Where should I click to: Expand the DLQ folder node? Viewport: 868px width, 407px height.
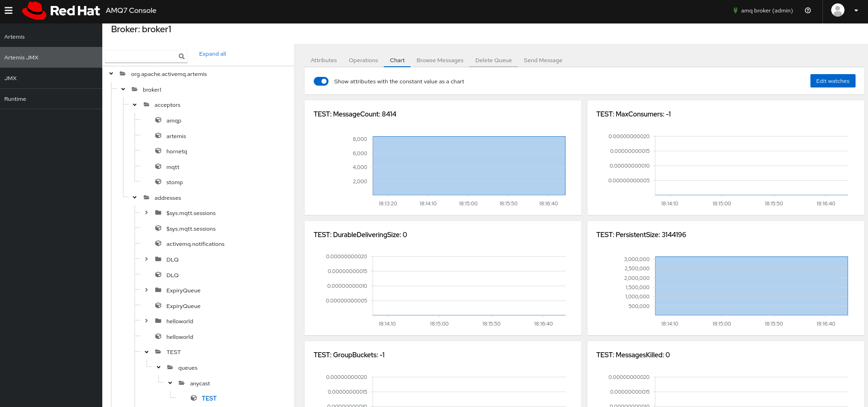tap(147, 259)
